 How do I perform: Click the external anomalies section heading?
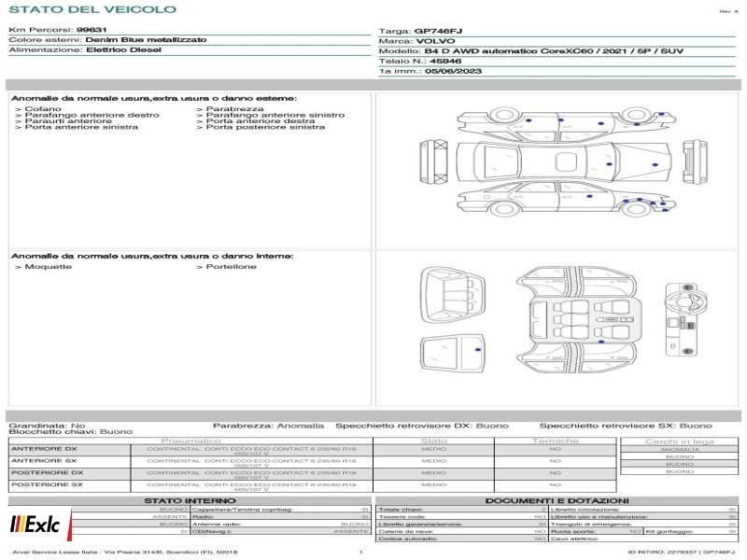coord(154,99)
